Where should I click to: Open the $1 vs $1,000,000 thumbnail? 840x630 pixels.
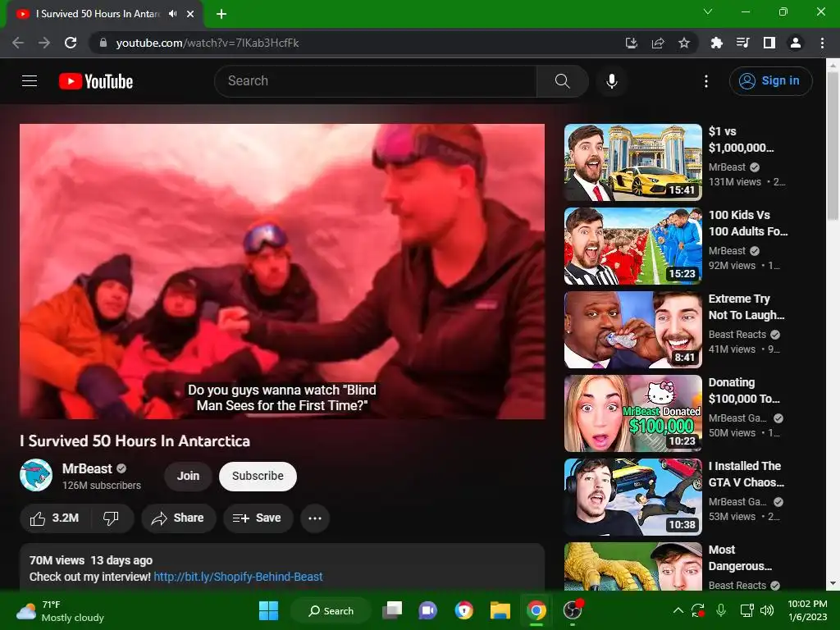632,162
